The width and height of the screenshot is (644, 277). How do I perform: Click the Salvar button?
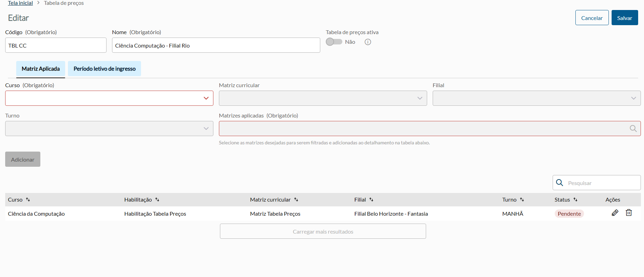tap(624, 18)
